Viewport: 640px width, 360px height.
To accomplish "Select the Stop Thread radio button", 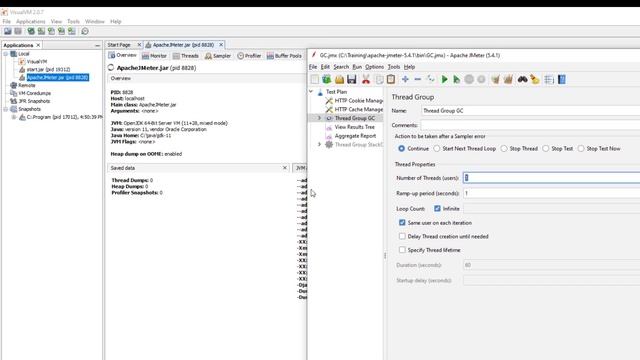I will coord(504,149).
